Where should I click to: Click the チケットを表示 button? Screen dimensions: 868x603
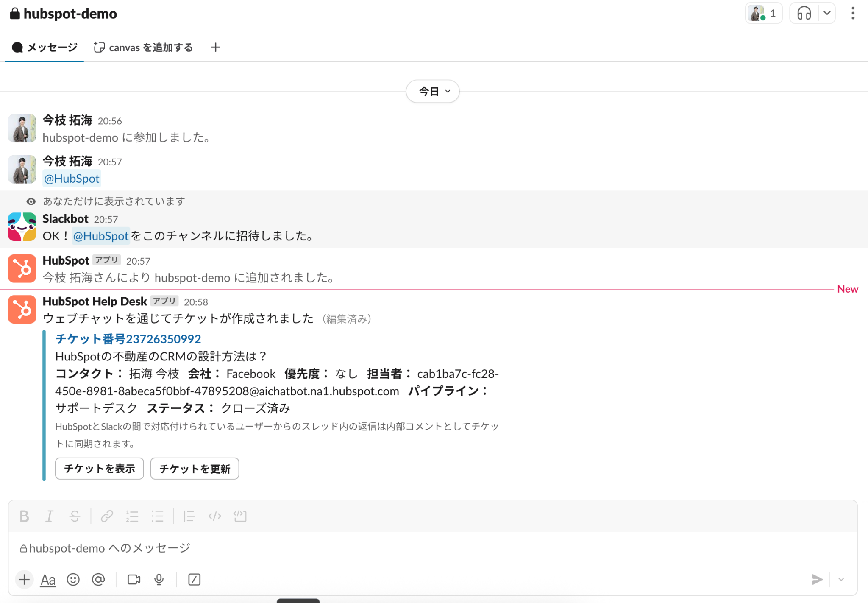100,469
